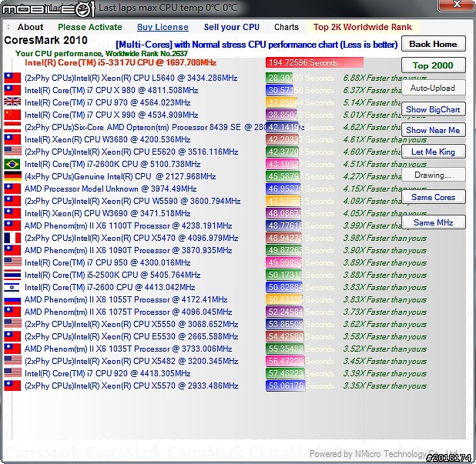Click France flag beside Xeon X5470
The image size is (476, 464).
(x=12, y=238)
